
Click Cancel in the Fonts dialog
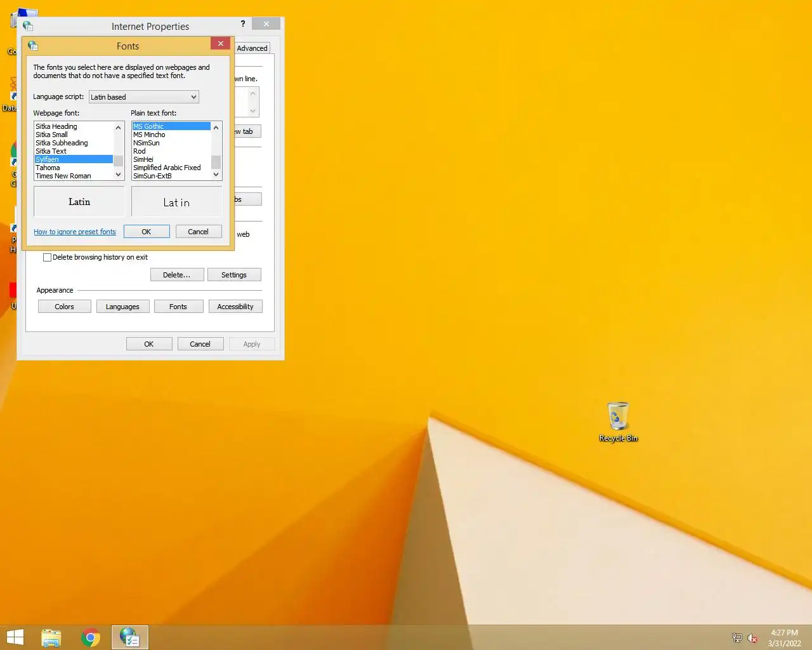(x=199, y=232)
